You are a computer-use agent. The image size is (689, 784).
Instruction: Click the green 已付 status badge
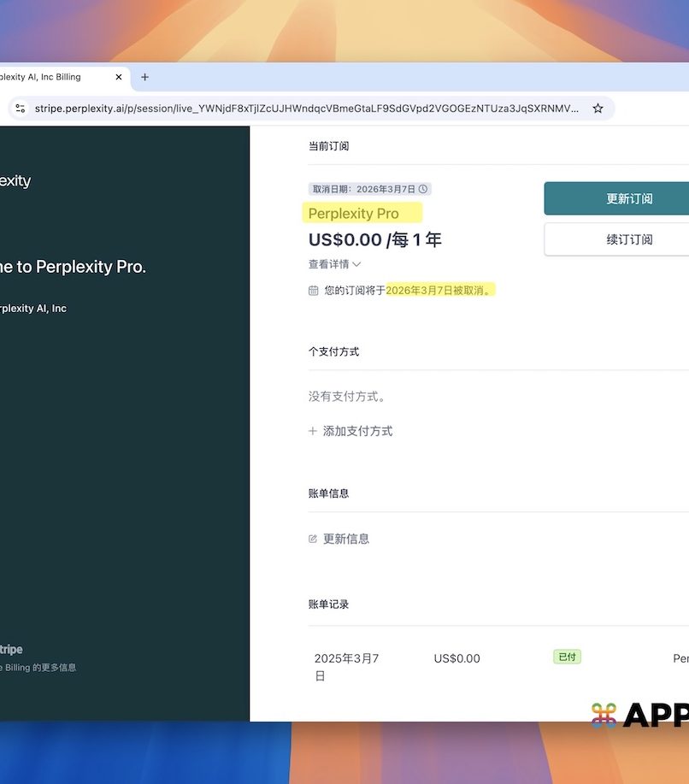point(567,657)
